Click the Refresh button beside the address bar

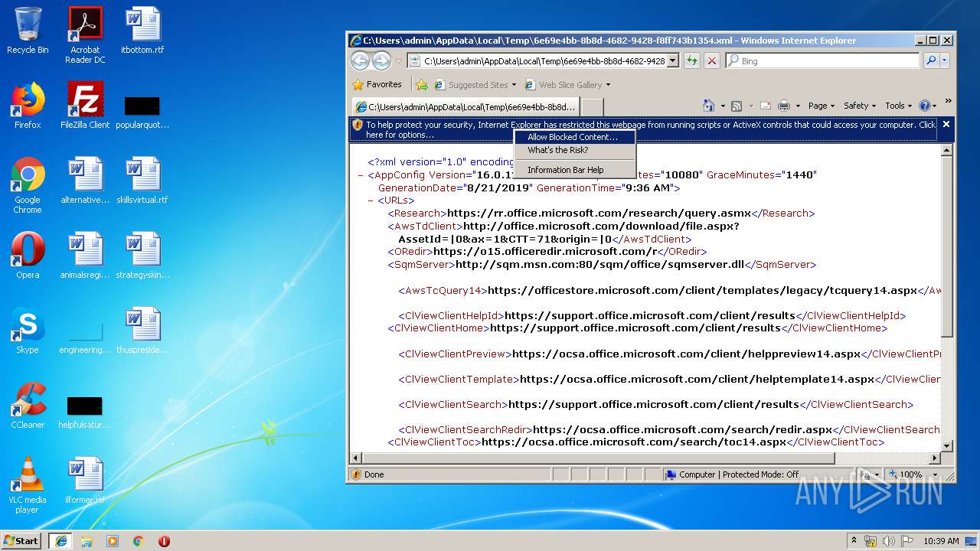(692, 61)
